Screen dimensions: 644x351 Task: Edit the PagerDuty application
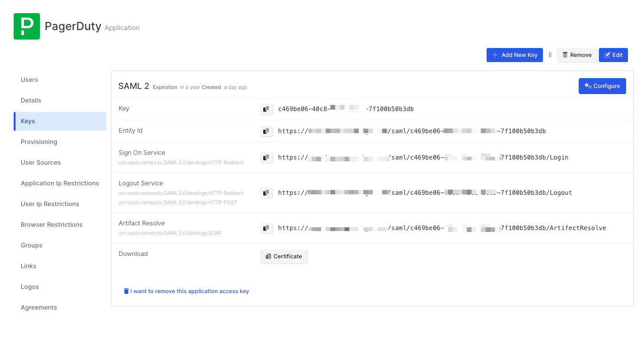coord(613,55)
